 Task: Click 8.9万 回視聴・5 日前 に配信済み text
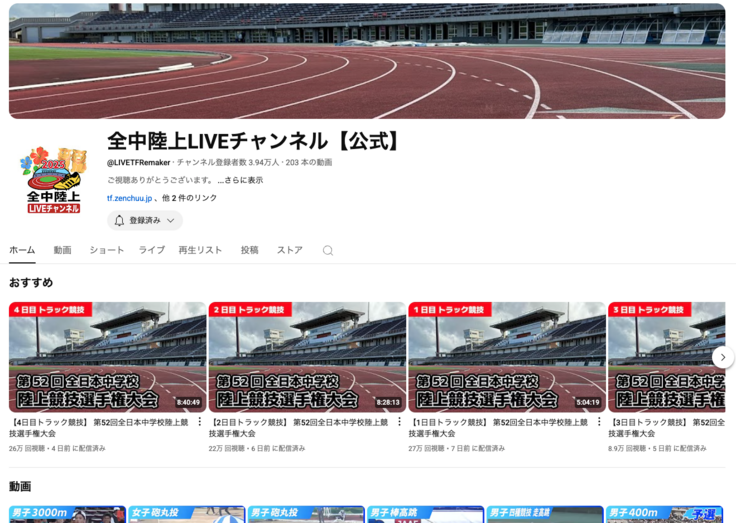pos(657,448)
